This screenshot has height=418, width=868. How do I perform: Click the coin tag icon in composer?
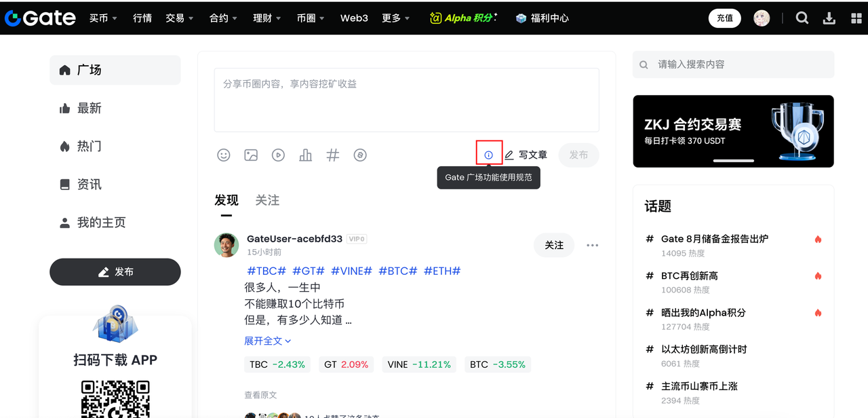(360, 155)
